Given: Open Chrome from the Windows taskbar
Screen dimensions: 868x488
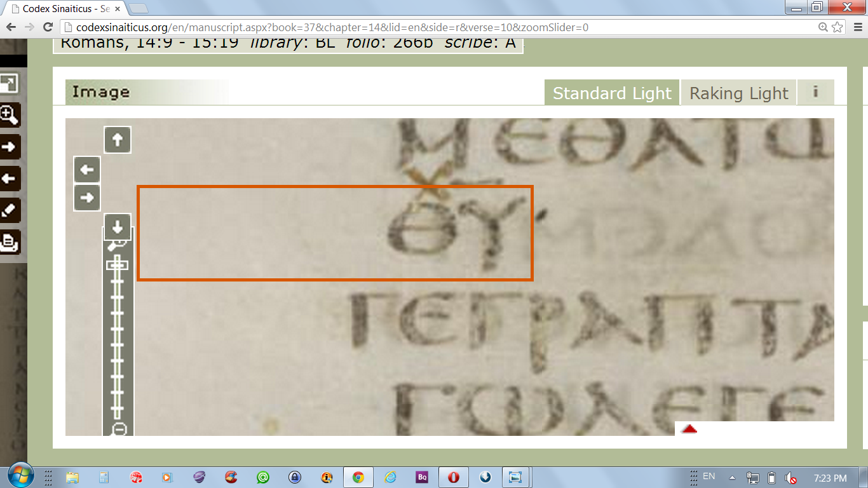Looking at the screenshot, I should 359,477.
